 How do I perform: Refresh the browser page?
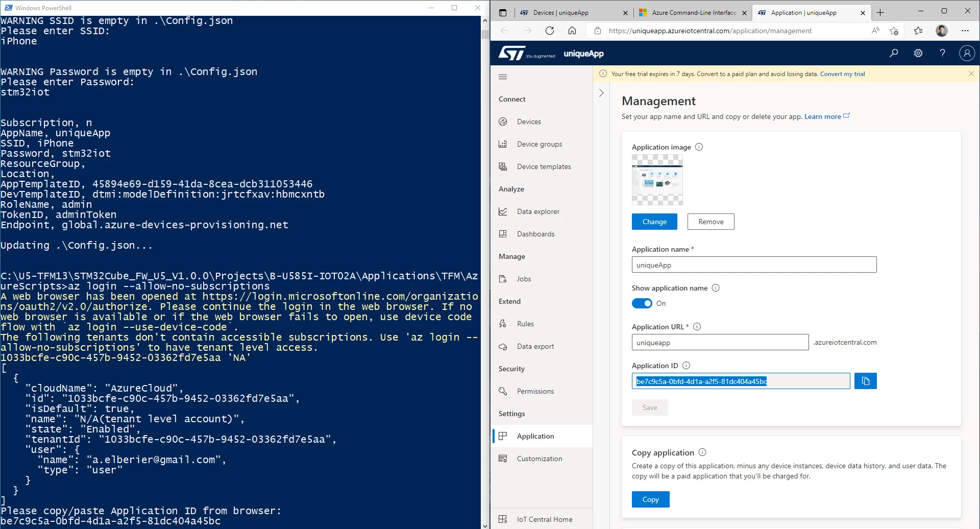click(550, 31)
